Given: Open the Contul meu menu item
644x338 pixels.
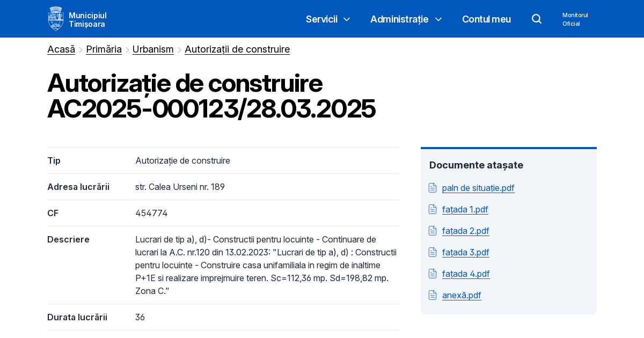Looking at the screenshot, I should pyautogui.click(x=486, y=19).
